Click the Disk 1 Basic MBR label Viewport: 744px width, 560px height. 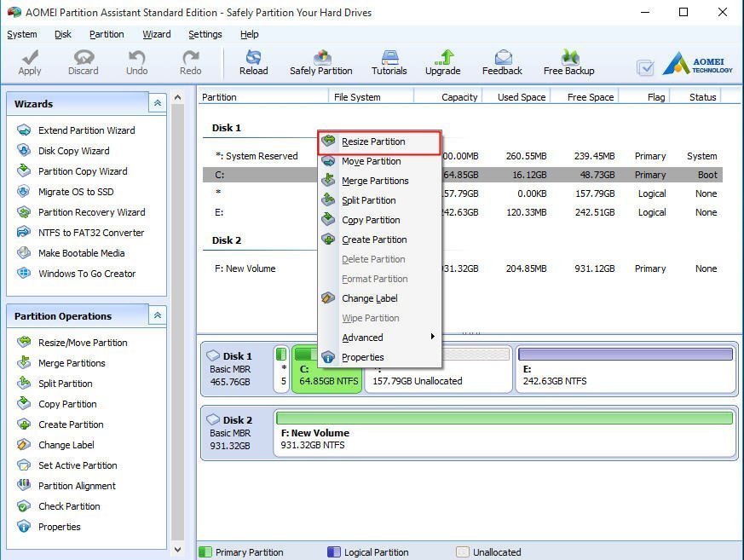pyautogui.click(x=235, y=369)
